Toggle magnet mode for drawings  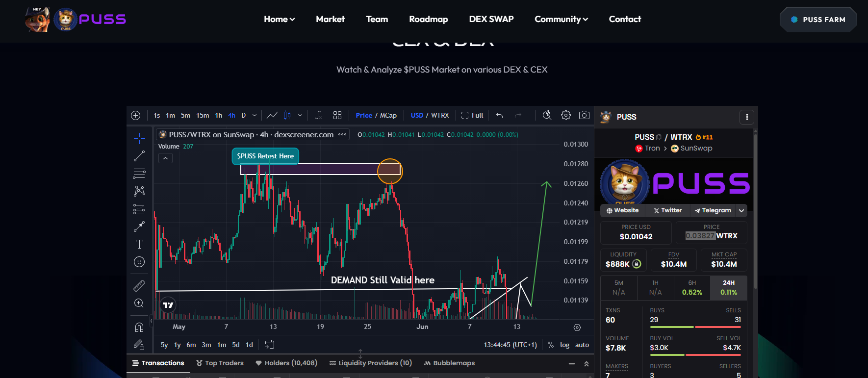(139, 327)
